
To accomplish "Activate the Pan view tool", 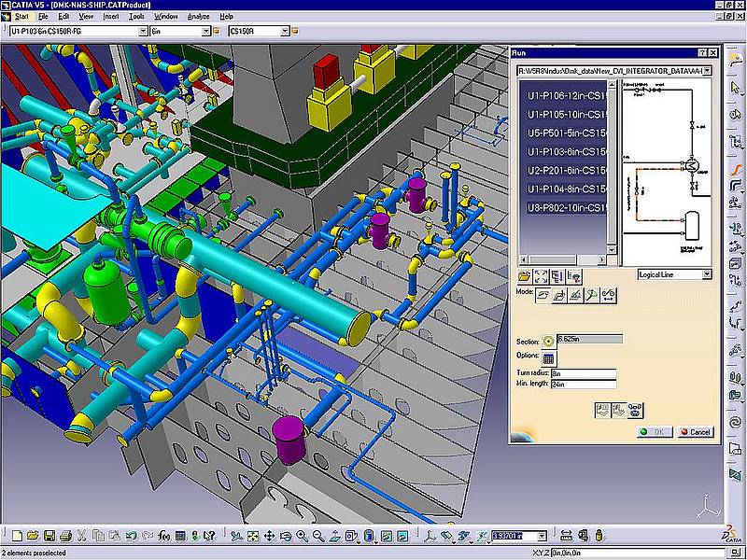I will click(270, 536).
